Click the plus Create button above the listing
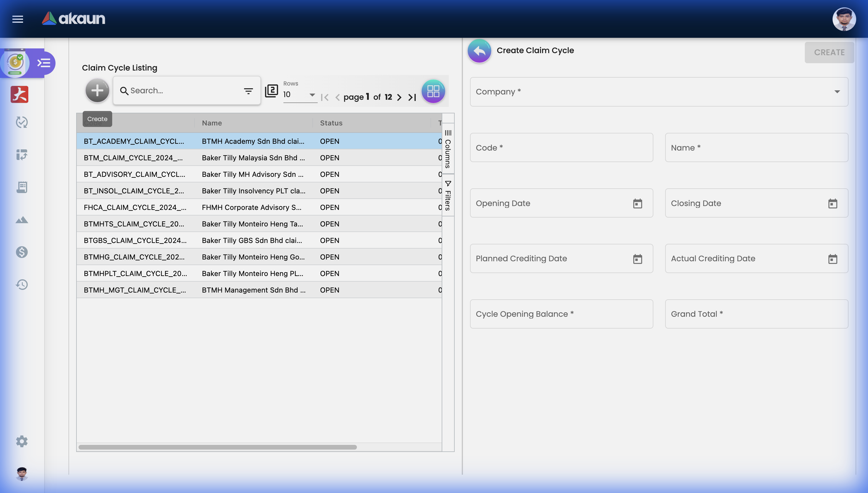This screenshot has height=493, width=868. [97, 90]
